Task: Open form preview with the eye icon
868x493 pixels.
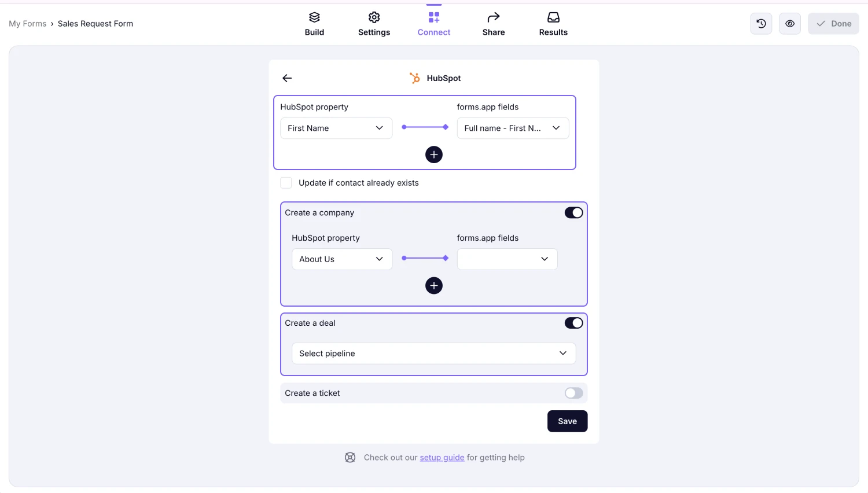Action: [789, 23]
